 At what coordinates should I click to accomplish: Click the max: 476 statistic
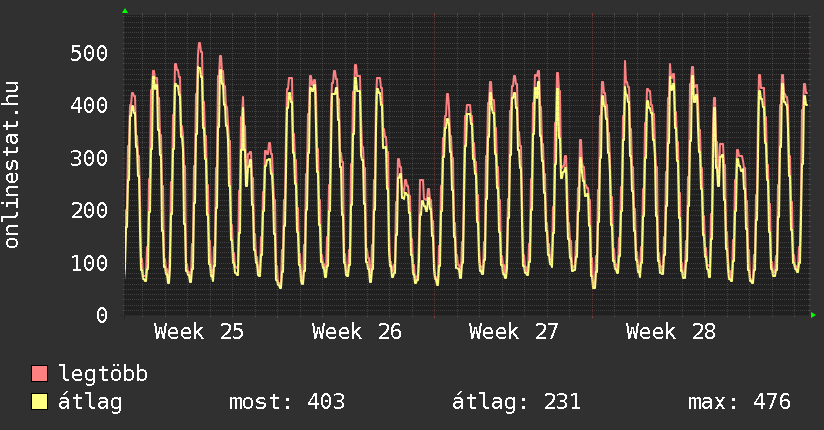739,402
